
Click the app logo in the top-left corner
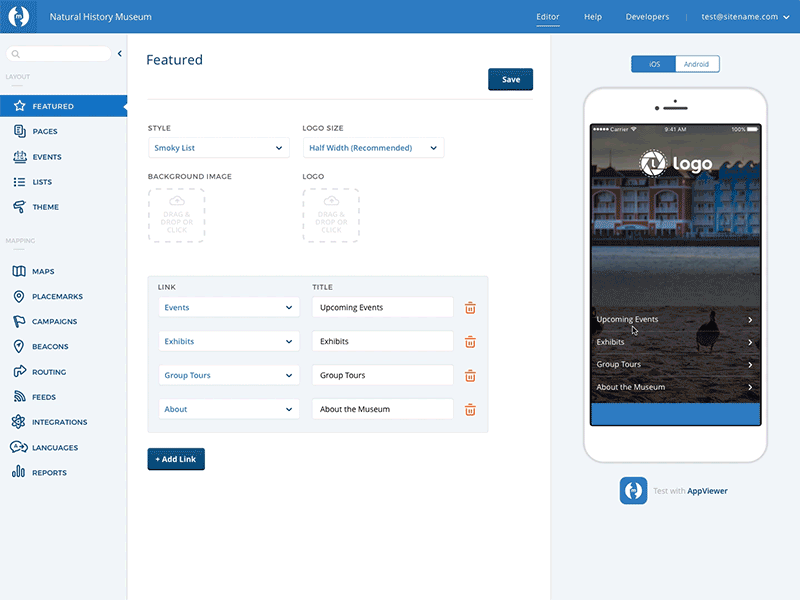[x=18, y=16]
